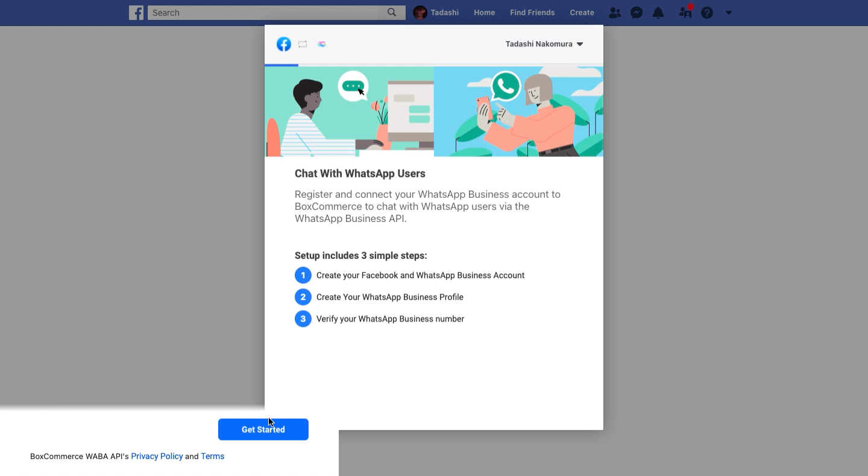Open the Notifications bell icon
This screenshot has width=868, height=476.
pos(658,13)
